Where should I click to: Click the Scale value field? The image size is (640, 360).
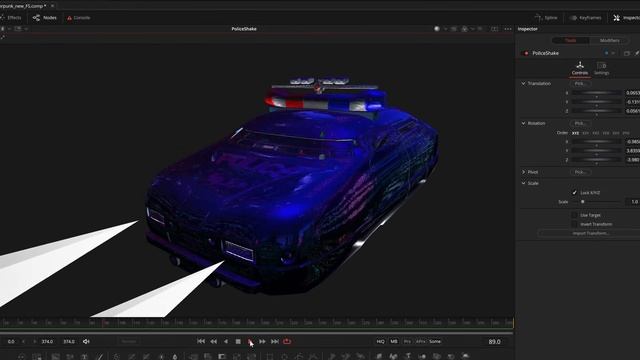[x=633, y=202]
